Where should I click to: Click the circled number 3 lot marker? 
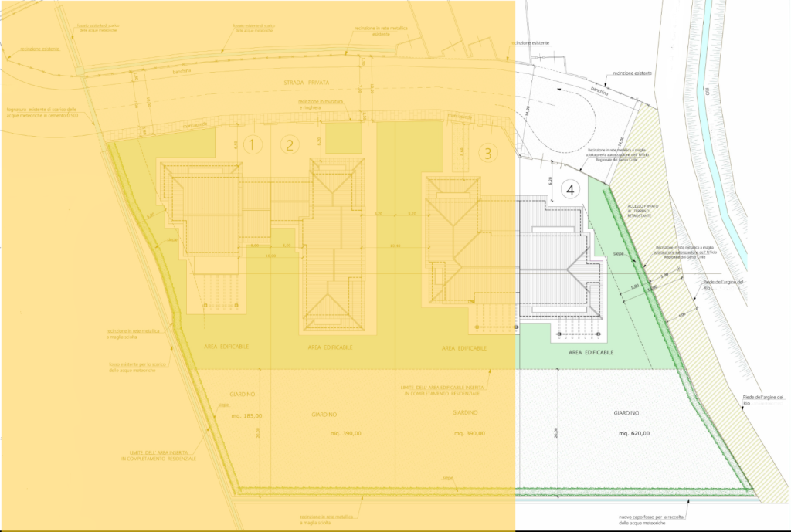[x=487, y=153]
